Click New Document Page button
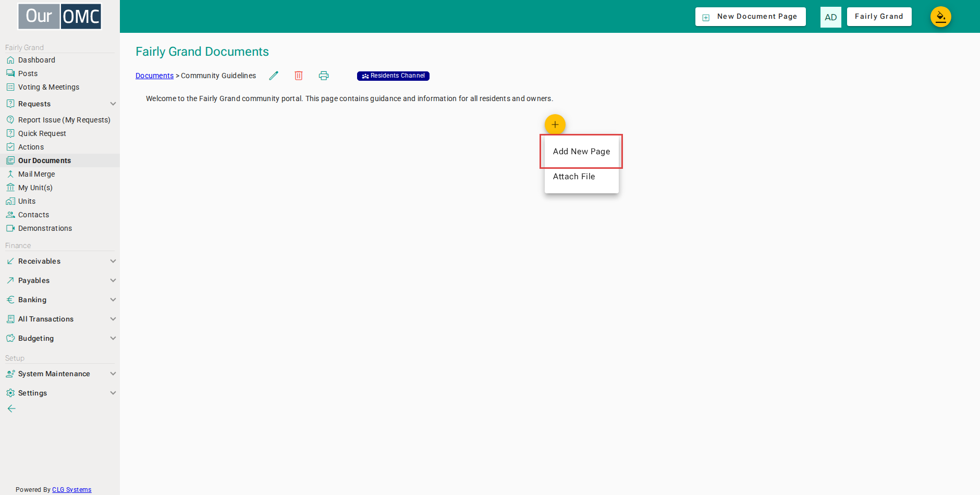980x495 pixels. coord(751,17)
